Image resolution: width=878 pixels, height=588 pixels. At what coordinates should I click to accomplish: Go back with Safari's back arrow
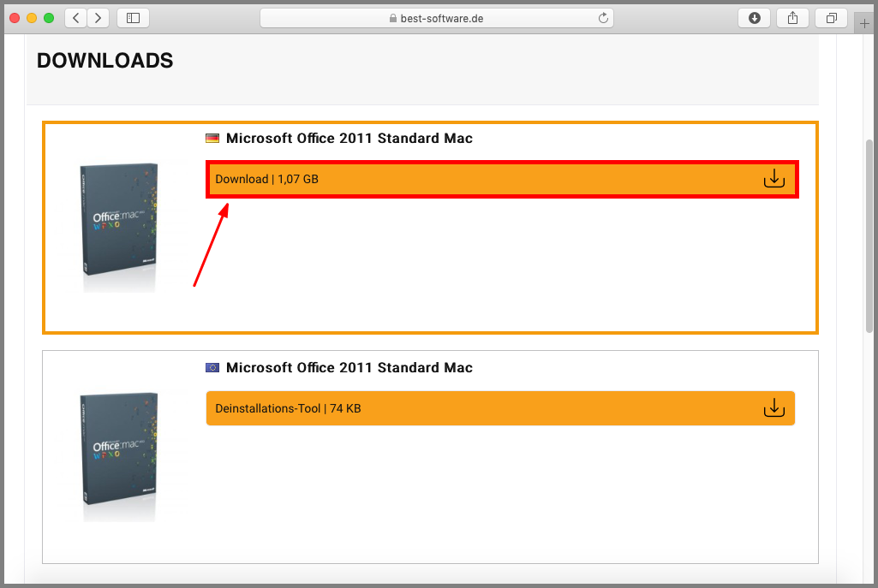pos(76,18)
